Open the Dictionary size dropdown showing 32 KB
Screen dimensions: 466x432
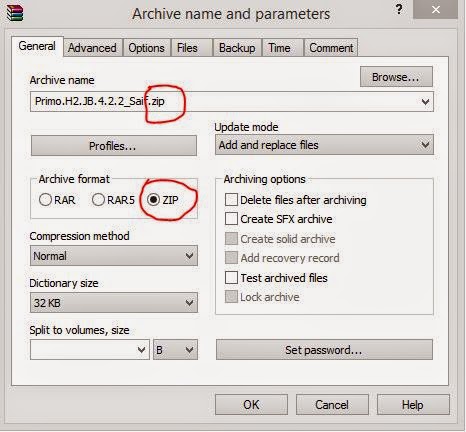point(114,303)
